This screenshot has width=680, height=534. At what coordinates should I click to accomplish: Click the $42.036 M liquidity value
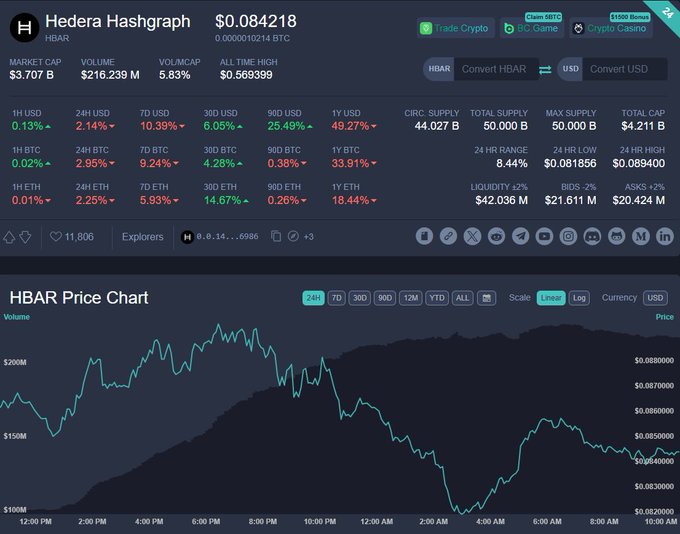(x=501, y=200)
